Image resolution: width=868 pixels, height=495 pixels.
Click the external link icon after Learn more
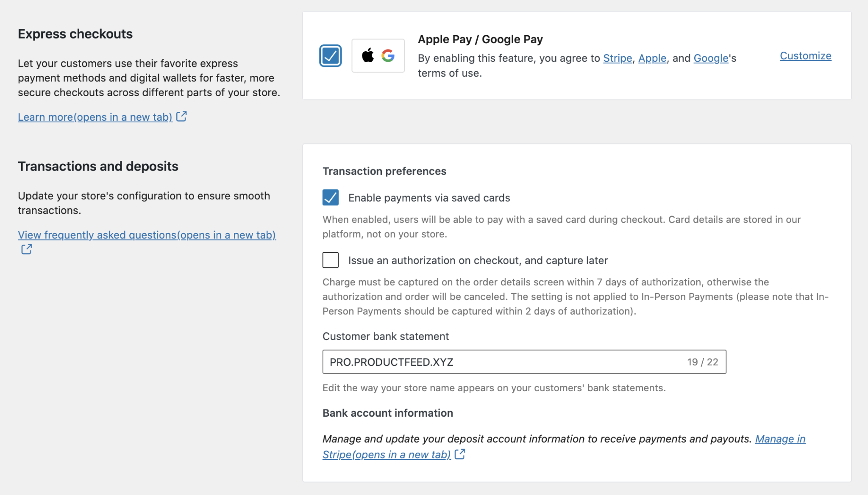(182, 116)
